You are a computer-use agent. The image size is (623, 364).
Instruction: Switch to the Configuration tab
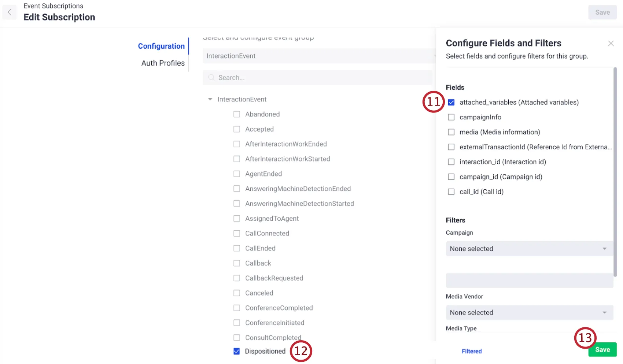(x=161, y=46)
